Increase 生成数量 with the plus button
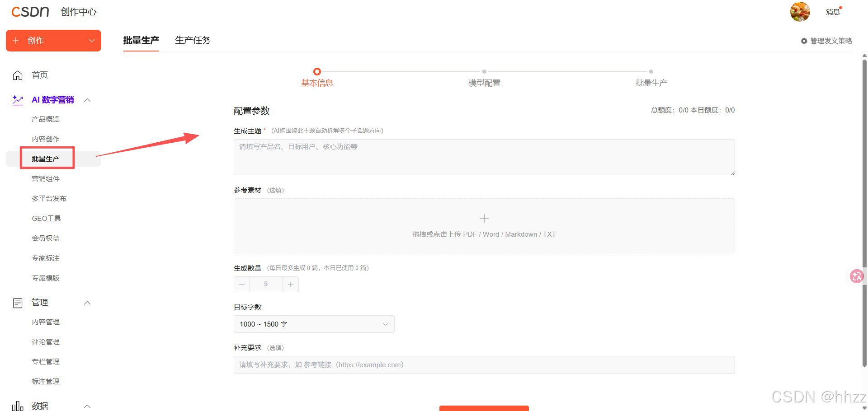The width and height of the screenshot is (868, 411). (x=291, y=285)
